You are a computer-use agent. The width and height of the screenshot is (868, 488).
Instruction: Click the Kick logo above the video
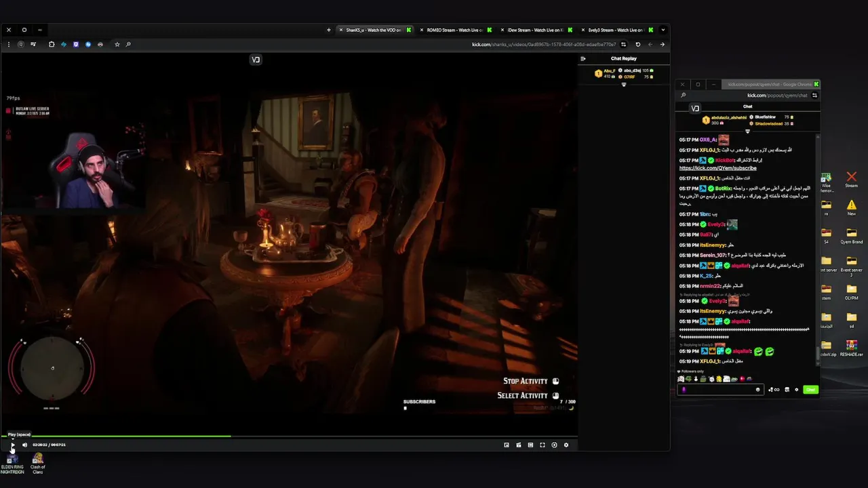256,60
